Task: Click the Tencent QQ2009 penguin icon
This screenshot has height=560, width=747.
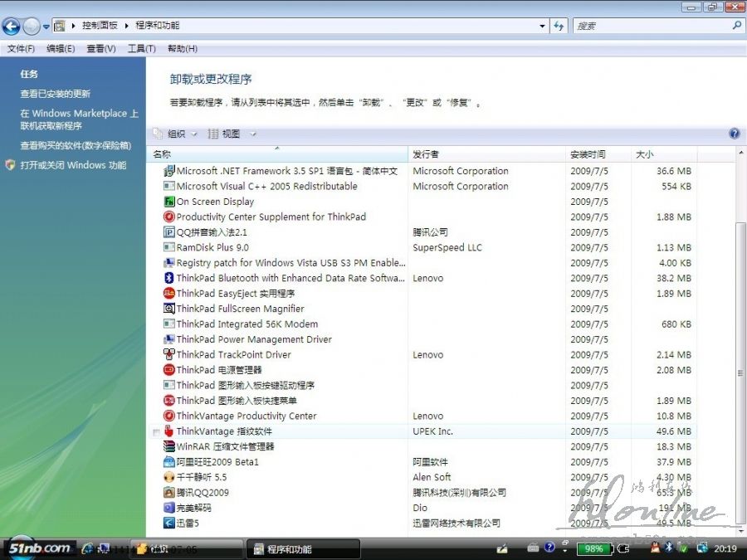Action: [169, 493]
